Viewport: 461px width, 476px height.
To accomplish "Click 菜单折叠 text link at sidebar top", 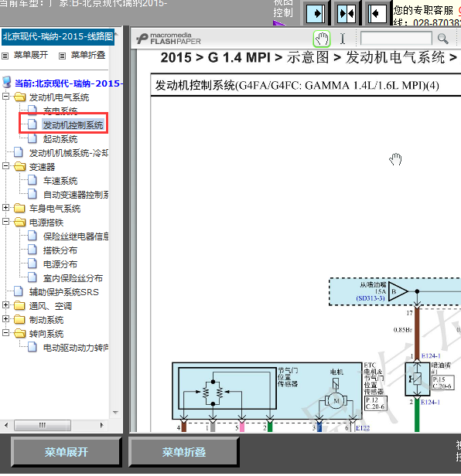I will point(88,56).
